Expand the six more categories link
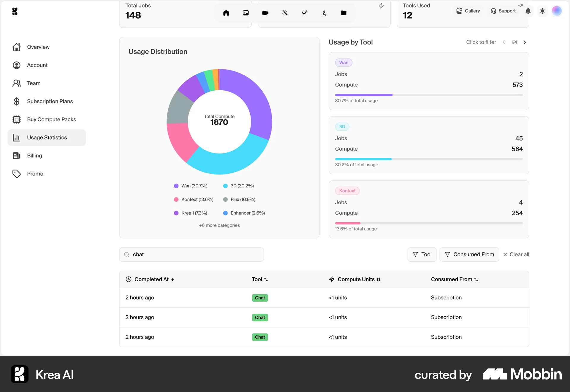Screen dimensions: 570x392 (x=219, y=225)
